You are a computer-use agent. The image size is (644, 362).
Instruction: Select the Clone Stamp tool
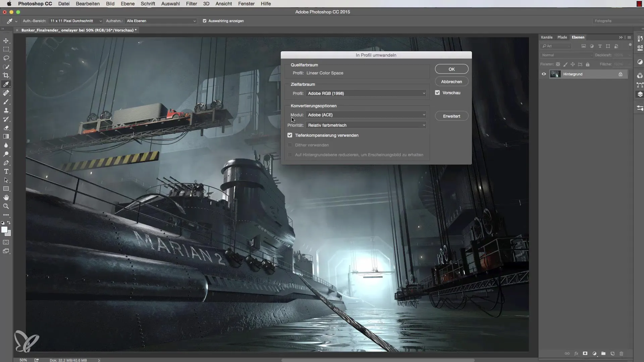[x=6, y=110]
